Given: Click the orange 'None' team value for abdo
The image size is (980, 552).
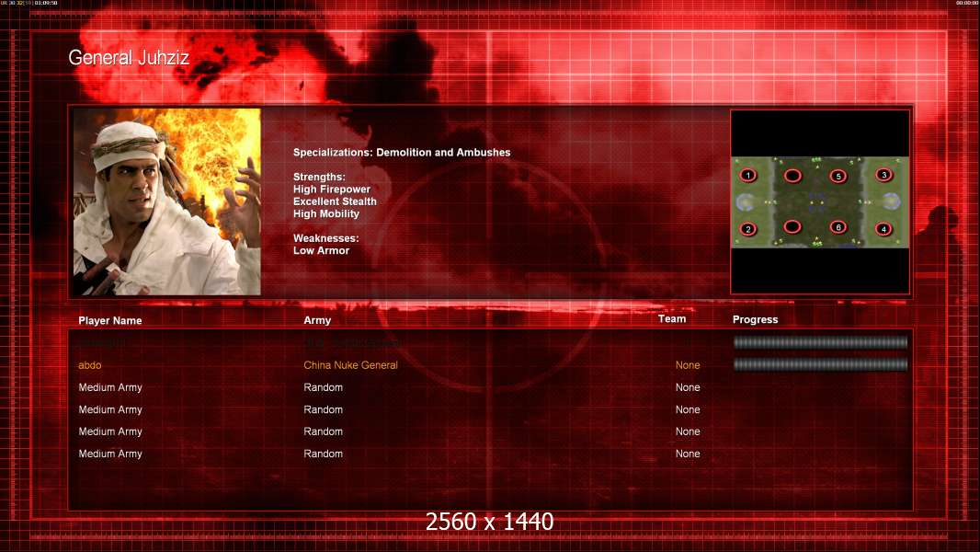Looking at the screenshot, I should (x=688, y=365).
